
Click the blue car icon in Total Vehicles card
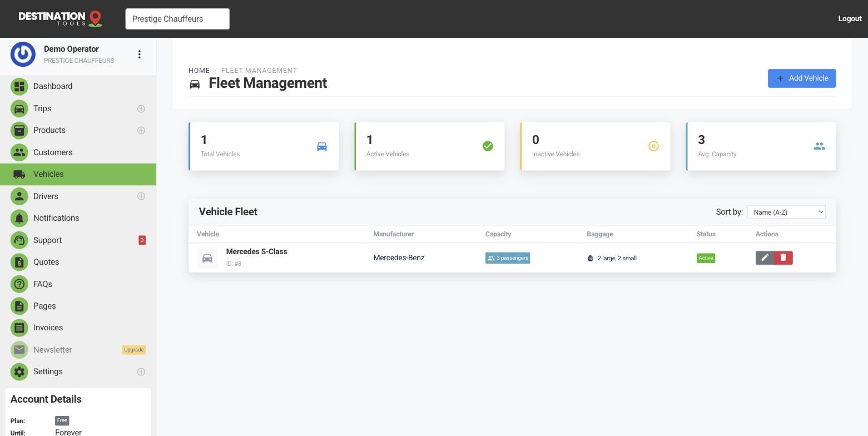pyautogui.click(x=322, y=146)
